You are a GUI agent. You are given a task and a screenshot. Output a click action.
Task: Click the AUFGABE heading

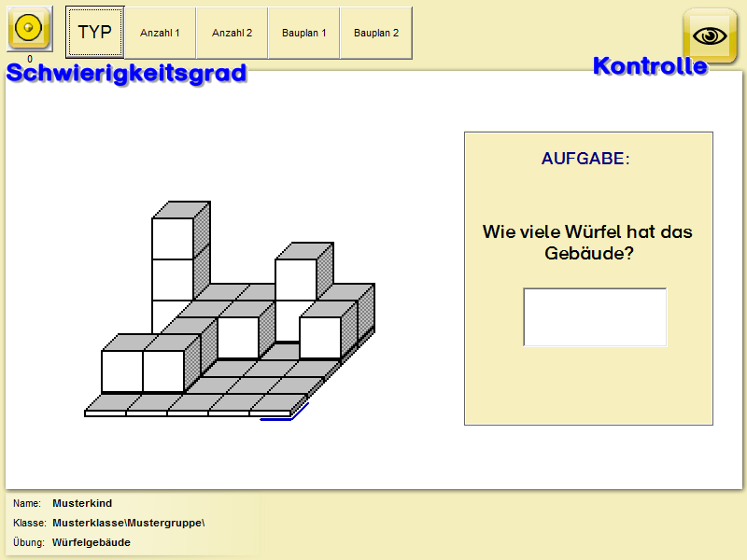coord(585,159)
